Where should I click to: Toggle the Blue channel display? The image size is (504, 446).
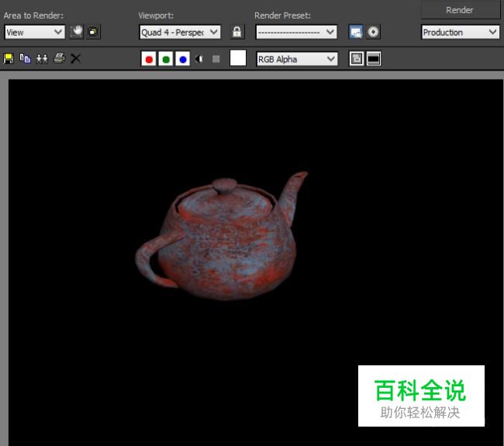183,59
